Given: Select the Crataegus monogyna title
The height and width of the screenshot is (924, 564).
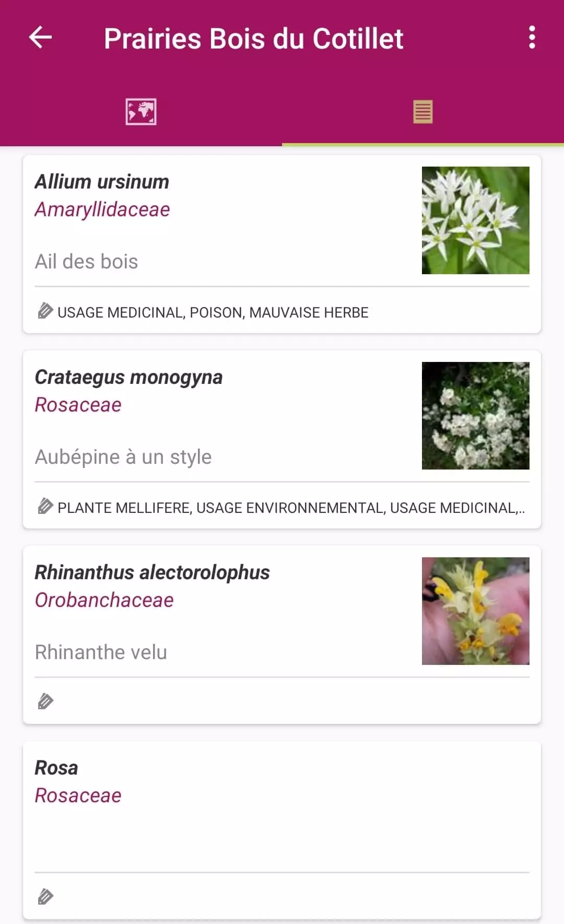Looking at the screenshot, I should click(x=128, y=377).
